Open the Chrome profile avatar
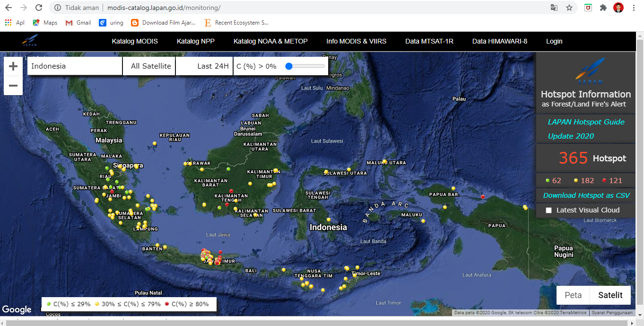The image size is (644, 326). [618, 8]
